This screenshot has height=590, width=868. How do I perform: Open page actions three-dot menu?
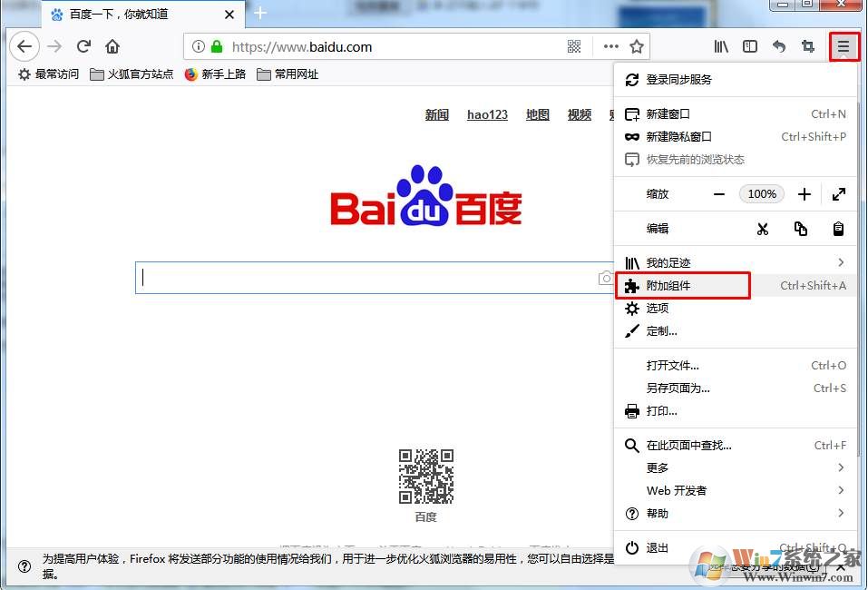(x=610, y=46)
